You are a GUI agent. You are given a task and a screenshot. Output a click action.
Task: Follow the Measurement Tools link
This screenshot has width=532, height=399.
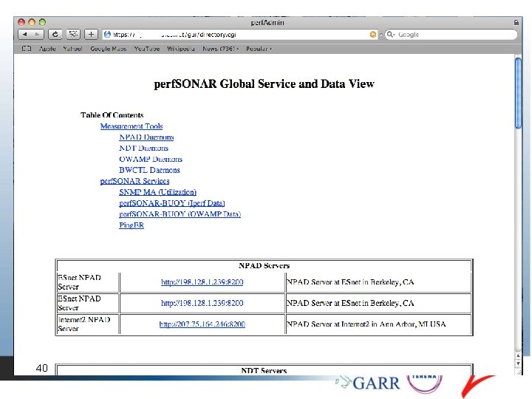tap(132, 126)
